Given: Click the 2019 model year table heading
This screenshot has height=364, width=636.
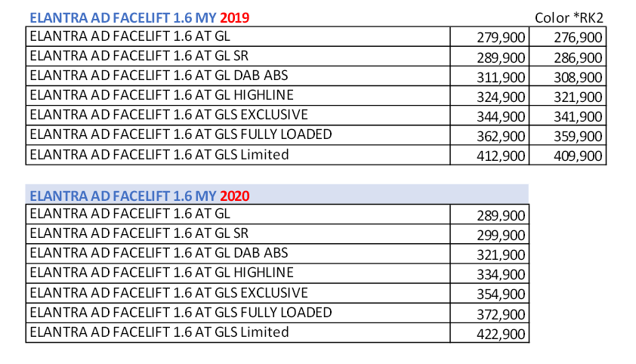Looking at the screenshot, I should tap(140, 17).
